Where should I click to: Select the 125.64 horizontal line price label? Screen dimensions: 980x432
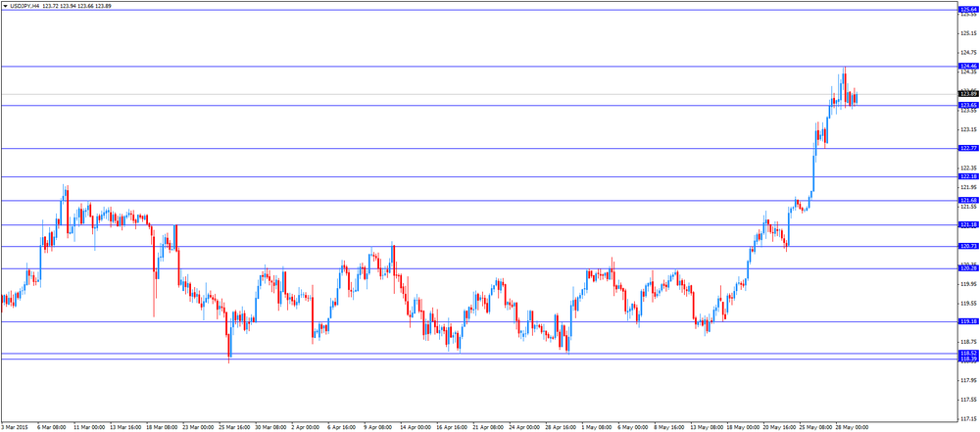click(x=968, y=10)
